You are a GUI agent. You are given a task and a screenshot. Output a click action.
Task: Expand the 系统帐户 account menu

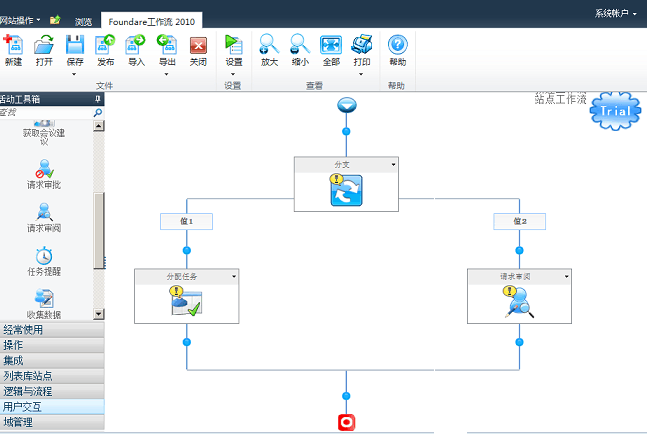click(x=615, y=14)
